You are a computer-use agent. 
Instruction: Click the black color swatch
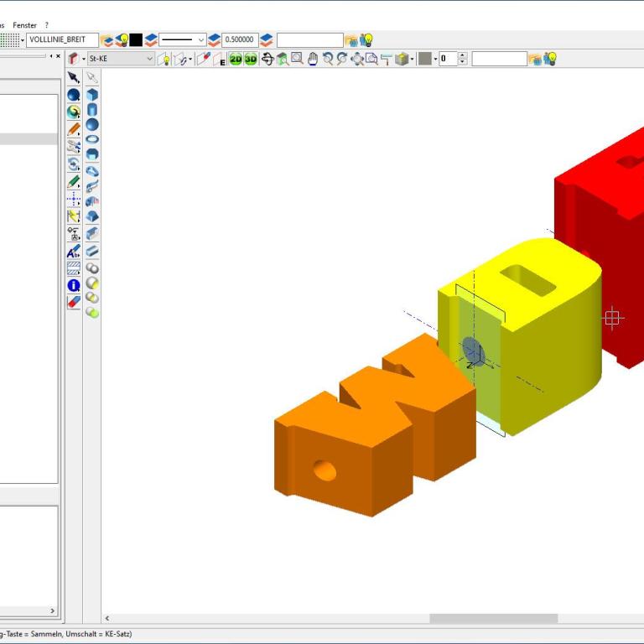136,39
